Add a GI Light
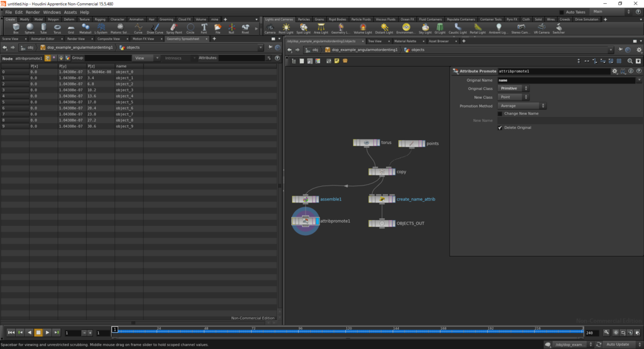Viewport: 644px width, 349px height. (x=440, y=28)
